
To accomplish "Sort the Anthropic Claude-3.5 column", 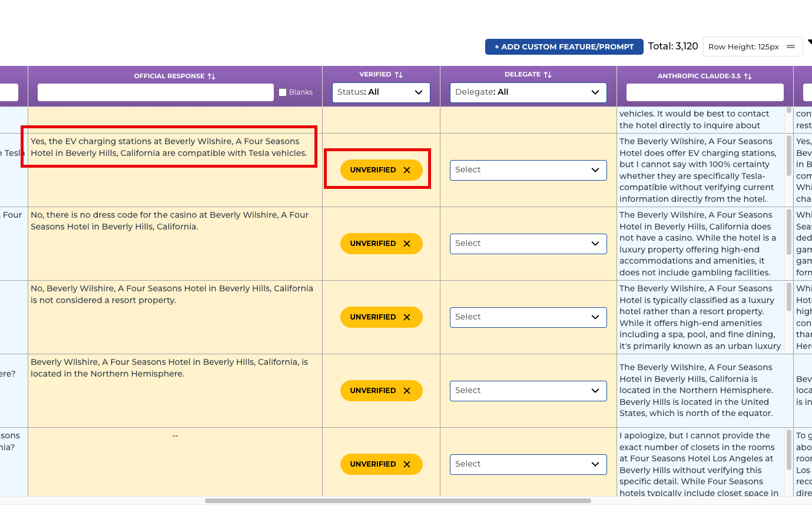I will pyautogui.click(x=748, y=76).
